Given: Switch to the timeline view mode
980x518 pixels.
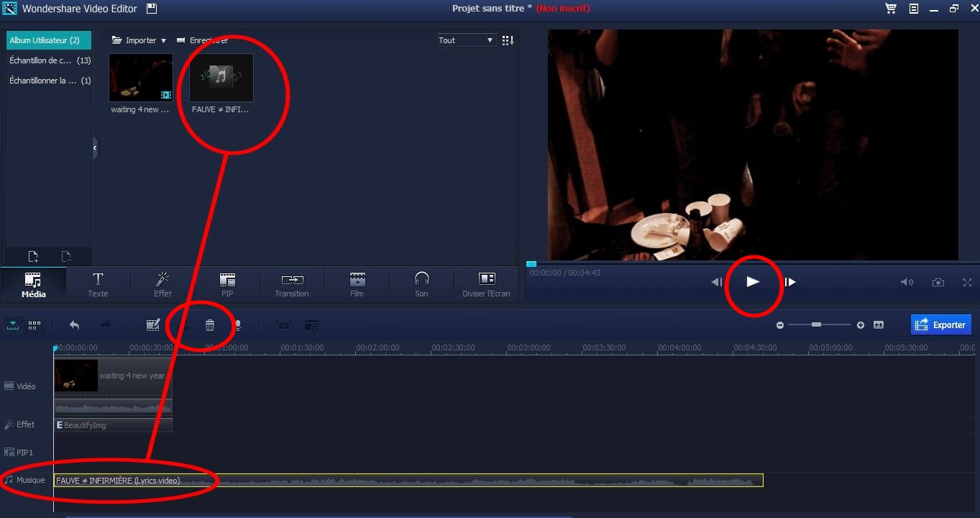Looking at the screenshot, I should 13,325.
